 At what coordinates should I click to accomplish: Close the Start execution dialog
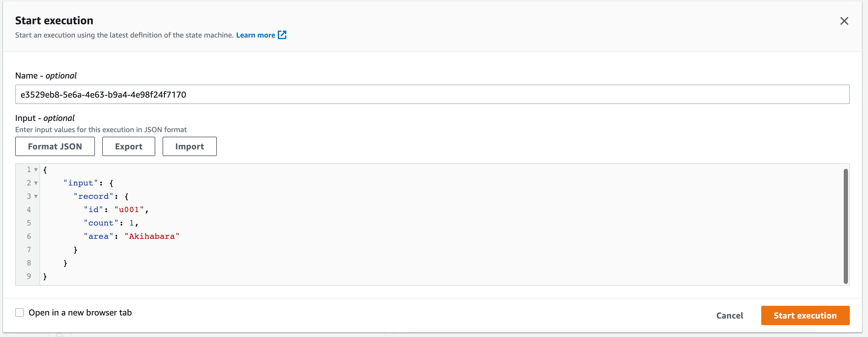pos(844,21)
